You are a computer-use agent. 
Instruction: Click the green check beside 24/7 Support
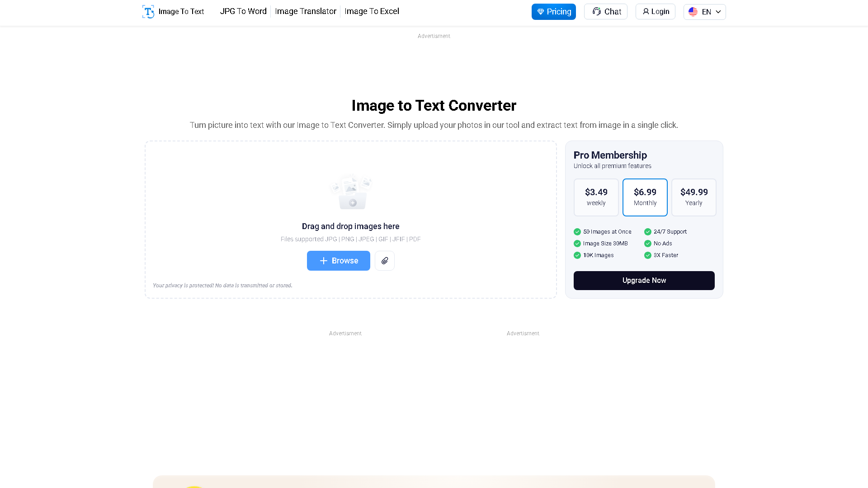point(648,231)
